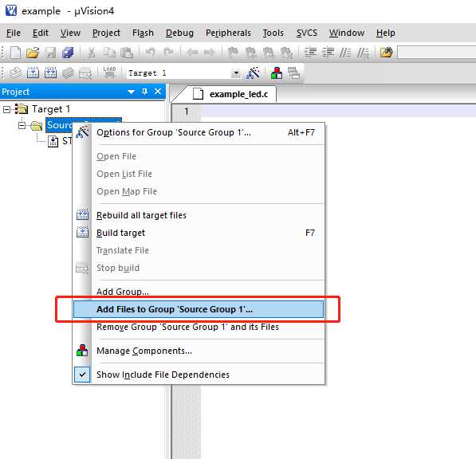Click the Indent selection icon
Viewport: 476px width, 459px height.
point(310,53)
